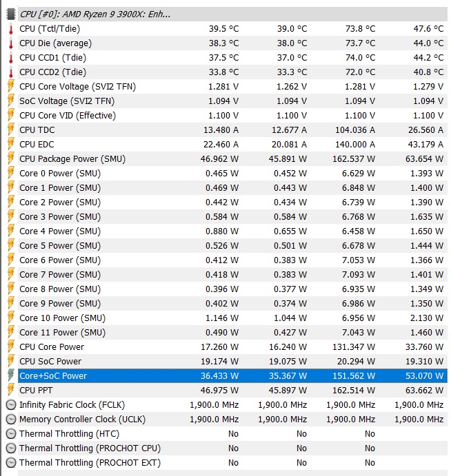Click the thermometer icon beside CPU CCD2 (Tdie)

[x=10, y=72]
